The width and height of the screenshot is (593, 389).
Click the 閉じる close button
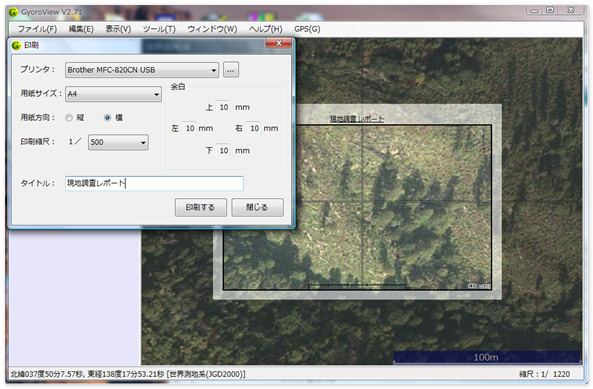pyautogui.click(x=257, y=207)
